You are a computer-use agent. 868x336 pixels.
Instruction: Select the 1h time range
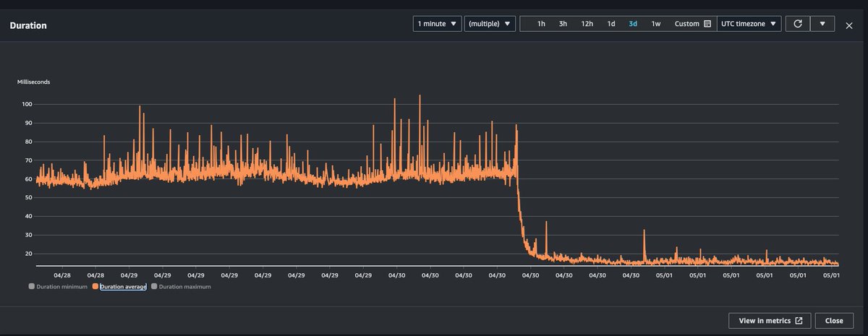pyautogui.click(x=541, y=24)
